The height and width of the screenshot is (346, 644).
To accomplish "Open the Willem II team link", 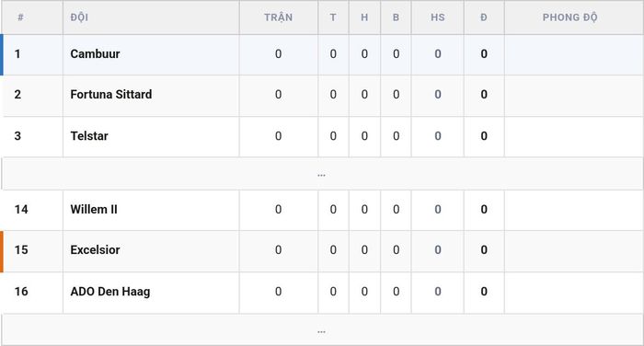I will (x=94, y=209).
